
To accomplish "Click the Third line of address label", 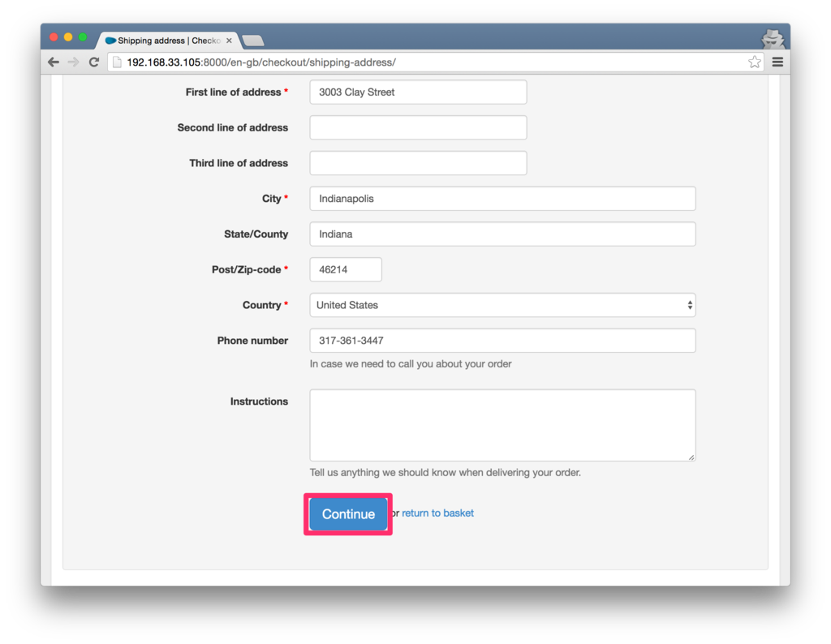I will coord(239,163).
